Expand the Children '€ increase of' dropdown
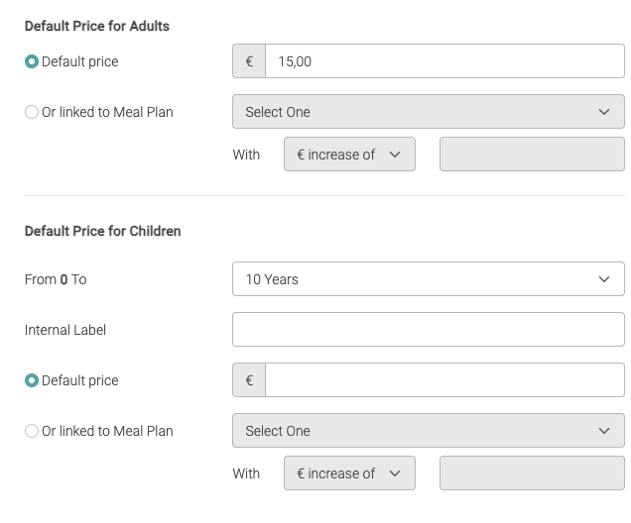This screenshot has width=631, height=523. pyautogui.click(x=349, y=474)
